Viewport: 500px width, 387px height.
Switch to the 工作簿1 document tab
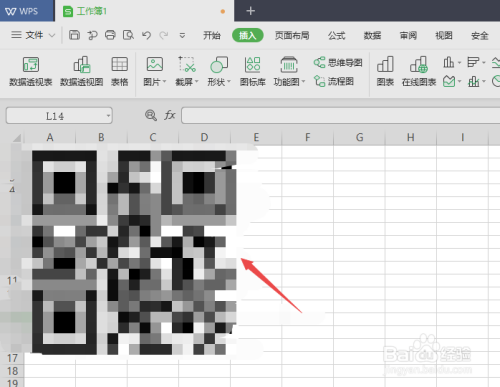click(144, 11)
